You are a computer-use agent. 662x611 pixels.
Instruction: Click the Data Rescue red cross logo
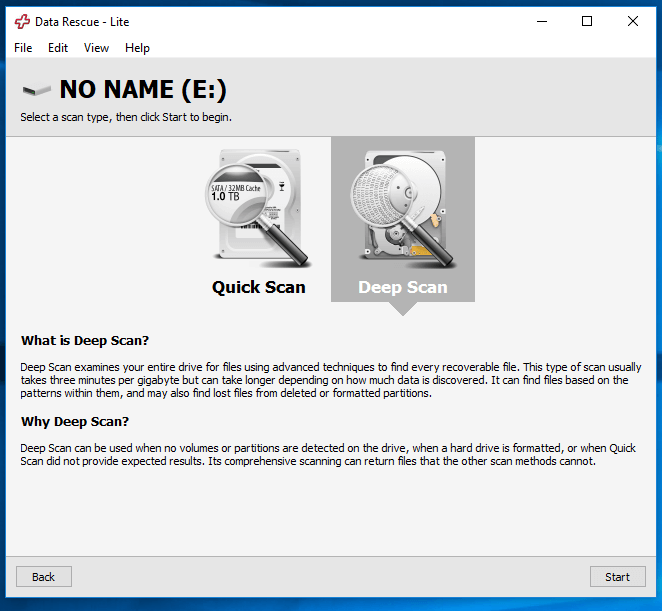click(x=22, y=22)
